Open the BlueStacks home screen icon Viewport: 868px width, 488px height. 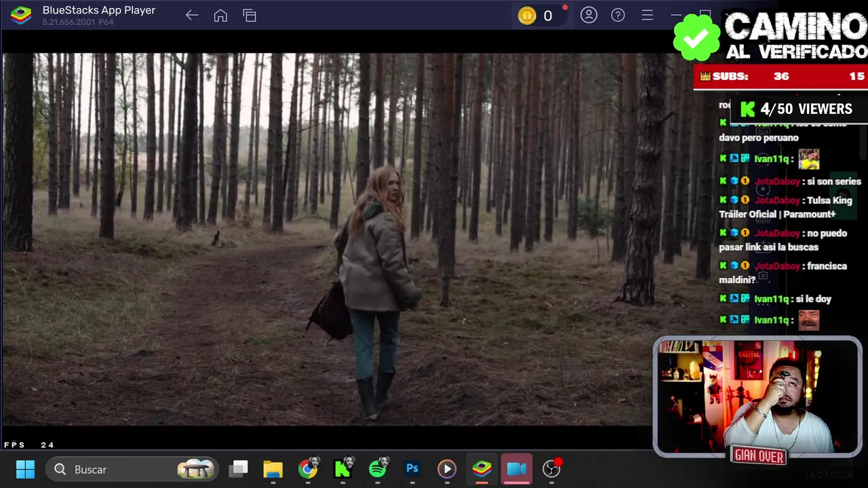pyautogui.click(x=220, y=15)
